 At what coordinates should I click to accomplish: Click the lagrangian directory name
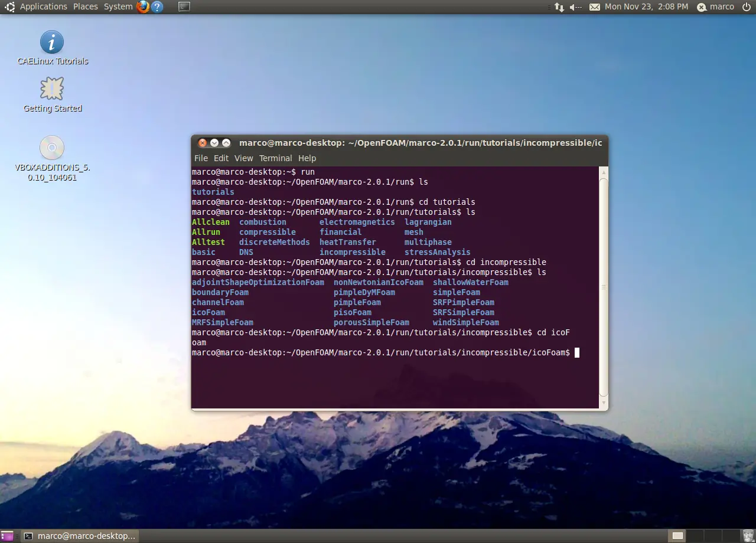[x=428, y=222]
